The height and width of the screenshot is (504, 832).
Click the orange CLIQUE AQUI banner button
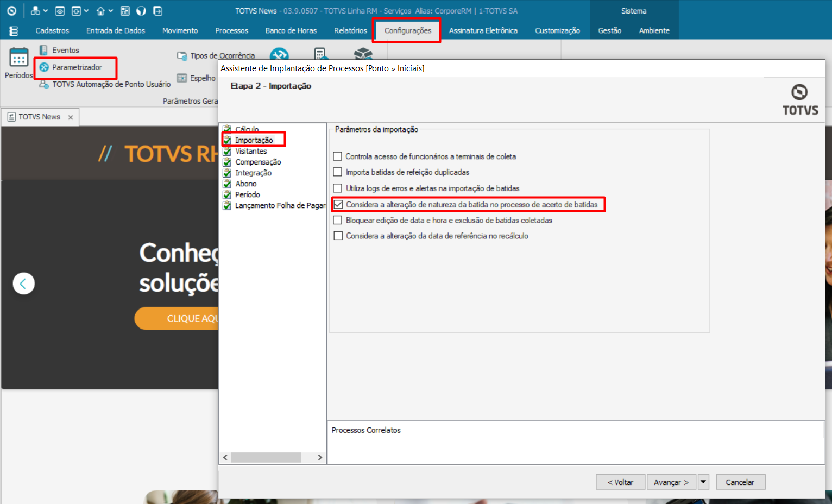pyautogui.click(x=177, y=318)
